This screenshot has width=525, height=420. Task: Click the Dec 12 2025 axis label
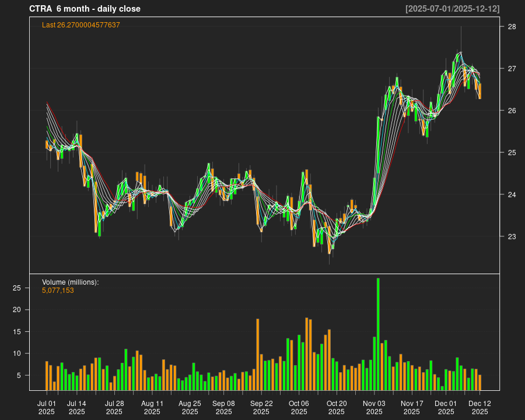(x=480, y=407)
